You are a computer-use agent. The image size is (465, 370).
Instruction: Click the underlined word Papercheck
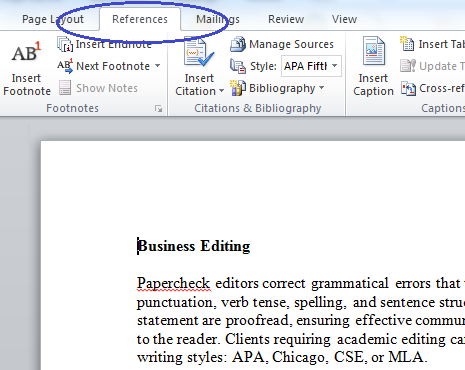coord(173,283)
